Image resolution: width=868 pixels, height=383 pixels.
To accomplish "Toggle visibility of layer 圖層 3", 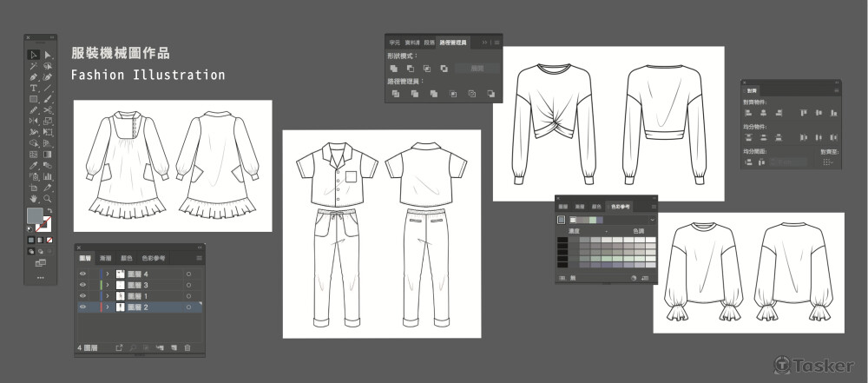I will coord(83,285).
